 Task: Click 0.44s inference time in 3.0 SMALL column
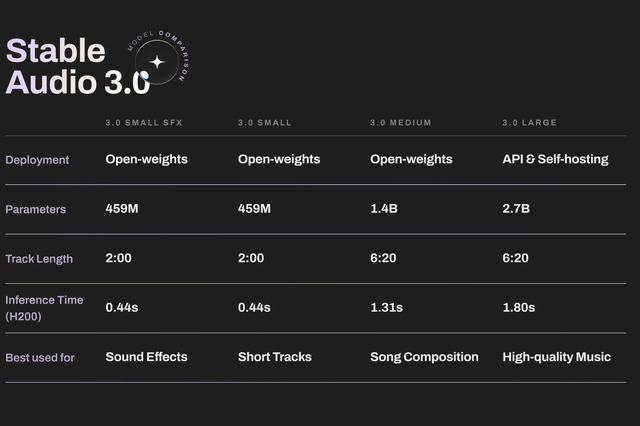point(254,307)
